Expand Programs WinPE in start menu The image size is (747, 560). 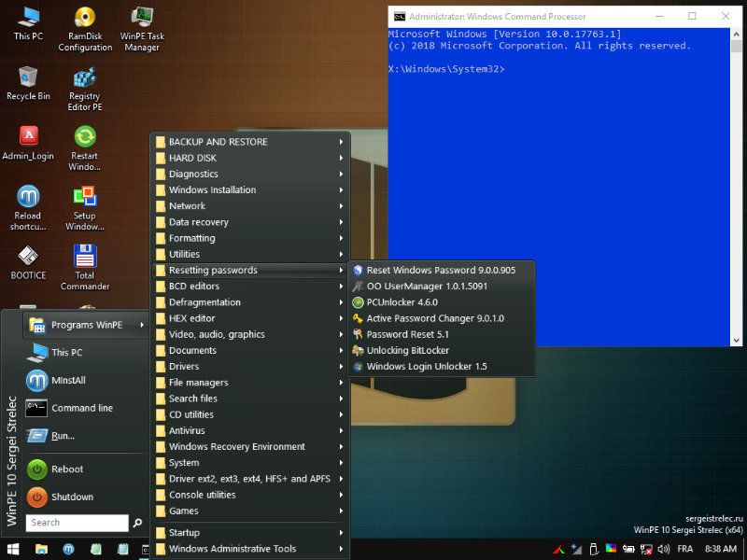[x=86, y=325]
